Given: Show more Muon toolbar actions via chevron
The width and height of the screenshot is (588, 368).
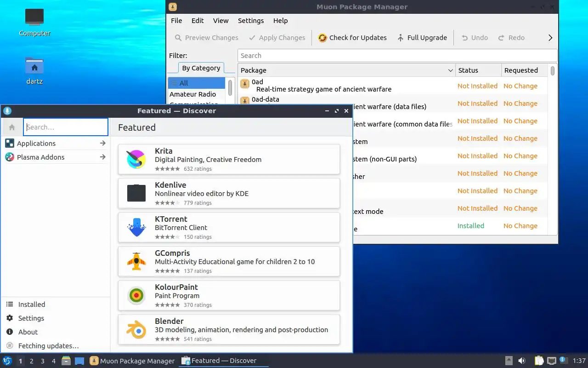Looking at the screenshot, I should coord(550,38).
